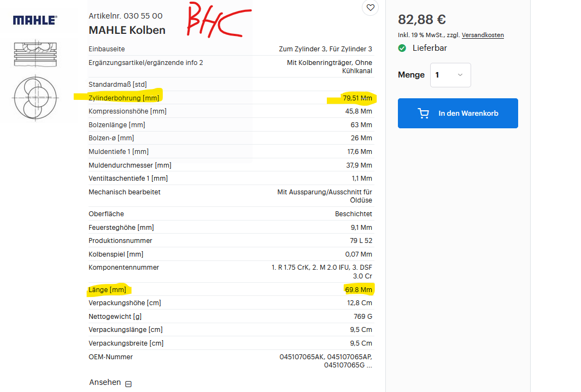Add piston to wishlist with heart icon
581x392 pixels.
[x=371, y=8]
